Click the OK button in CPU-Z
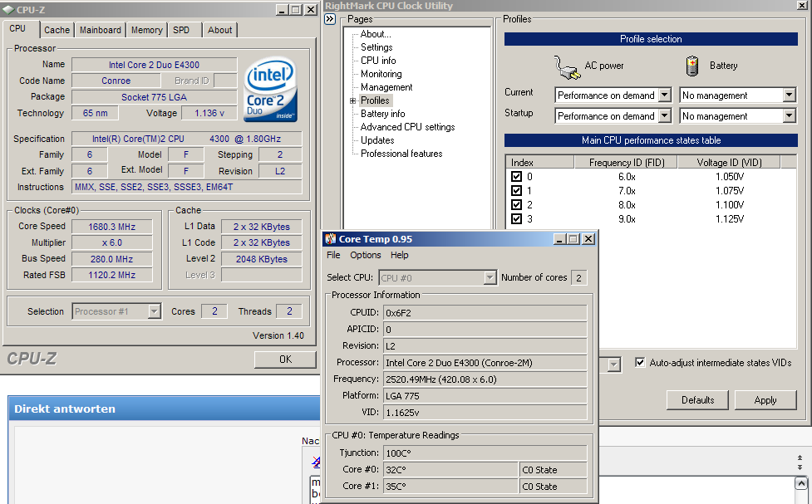Viewport: 812px width, 504px height. tap(285, 360)
